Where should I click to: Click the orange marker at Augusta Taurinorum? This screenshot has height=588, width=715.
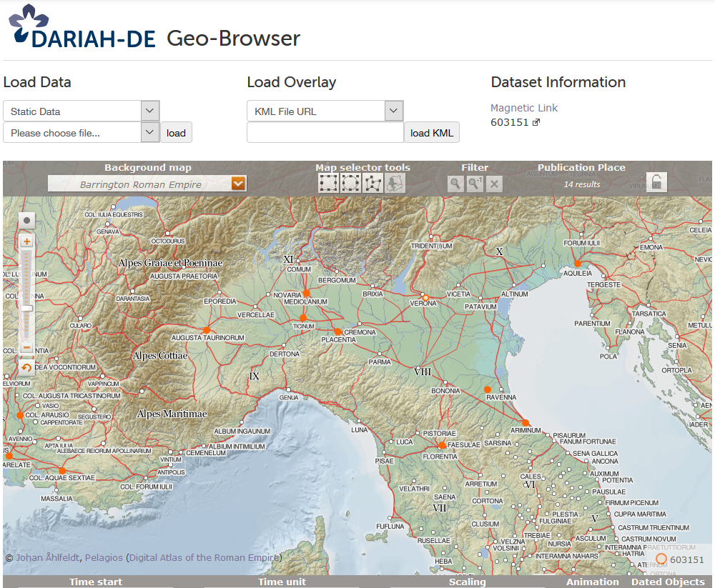coord(207,329)
